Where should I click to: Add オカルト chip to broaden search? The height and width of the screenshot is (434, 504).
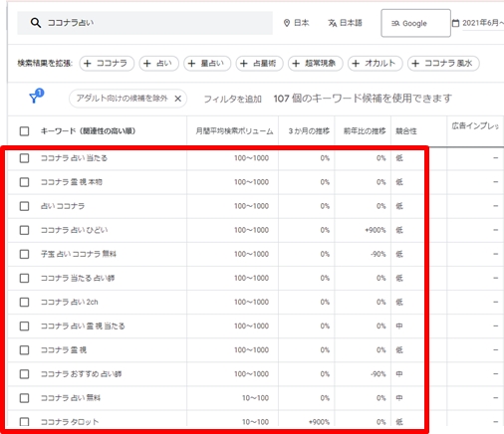pos(376,63)
